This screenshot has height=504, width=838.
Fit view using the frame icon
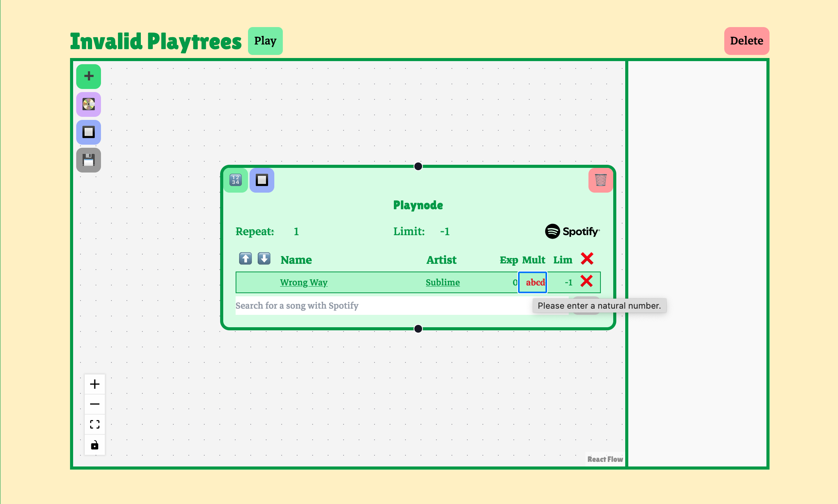[95, 424]
